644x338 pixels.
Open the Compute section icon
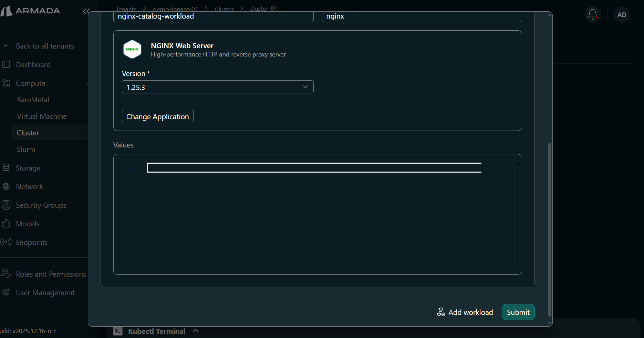(6, 83)
